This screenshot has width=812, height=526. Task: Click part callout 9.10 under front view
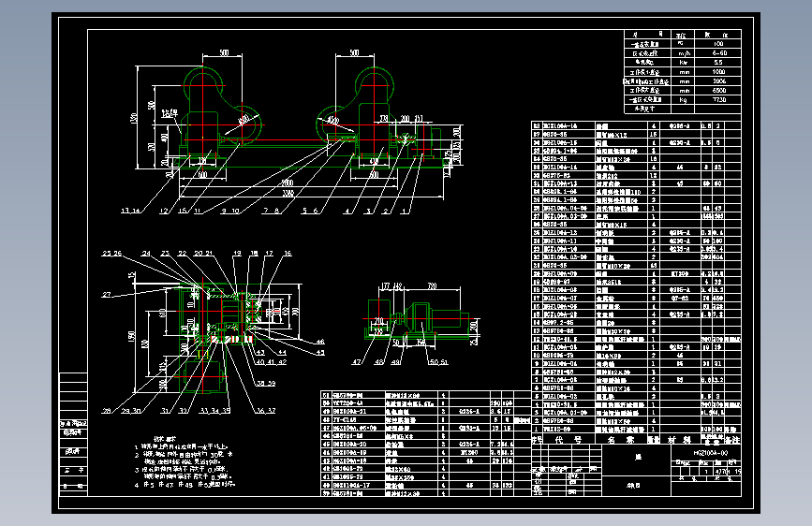[230, 211]
